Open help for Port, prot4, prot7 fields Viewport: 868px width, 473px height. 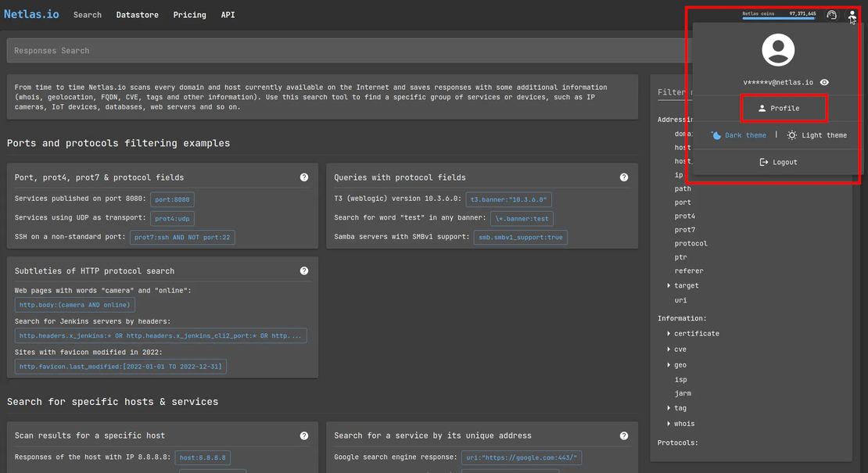(x=304, y=177)
